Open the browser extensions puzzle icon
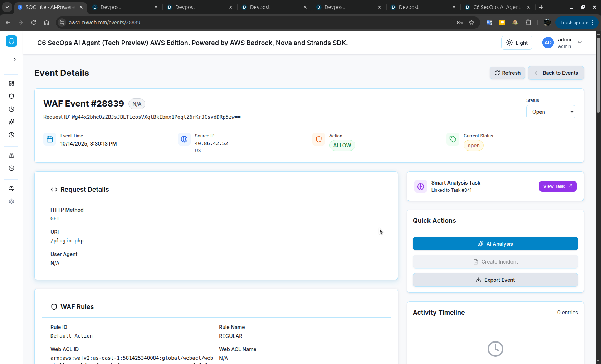601x364 pixels. click(528, 23)
